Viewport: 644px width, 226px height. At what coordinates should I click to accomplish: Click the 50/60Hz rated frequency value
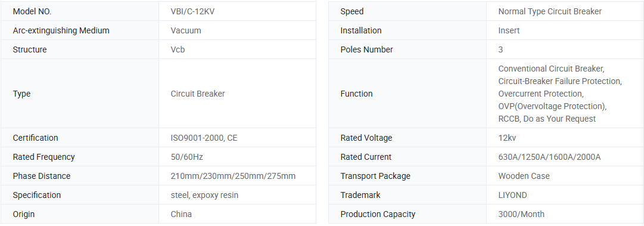point(187,157)
